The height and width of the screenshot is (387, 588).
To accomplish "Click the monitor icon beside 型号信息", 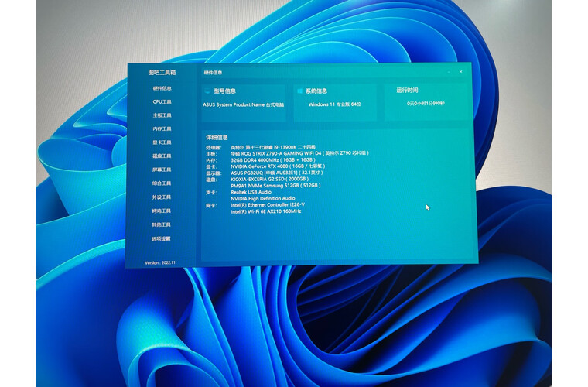I will [x=207, y=91].
